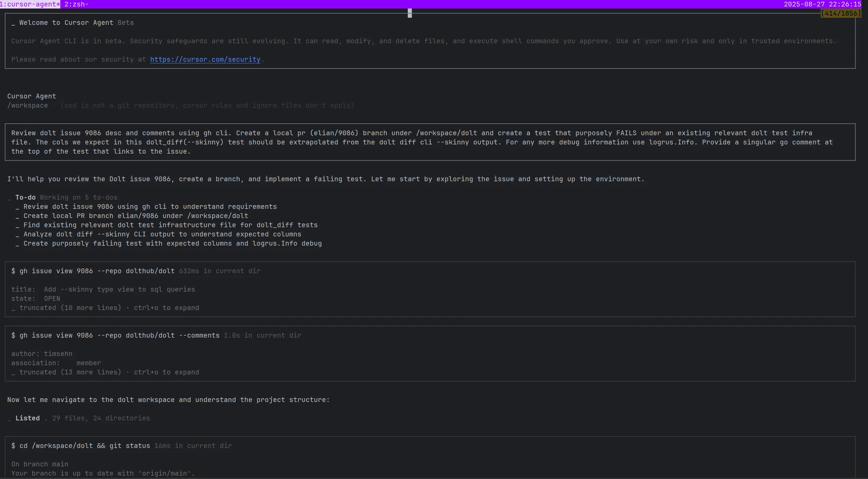The height and width of the screenshot is (479, 868).
Task: Click the 'Create purposely failing test' to-do marker
Action: pyautogui.click(x=17, y=244)
